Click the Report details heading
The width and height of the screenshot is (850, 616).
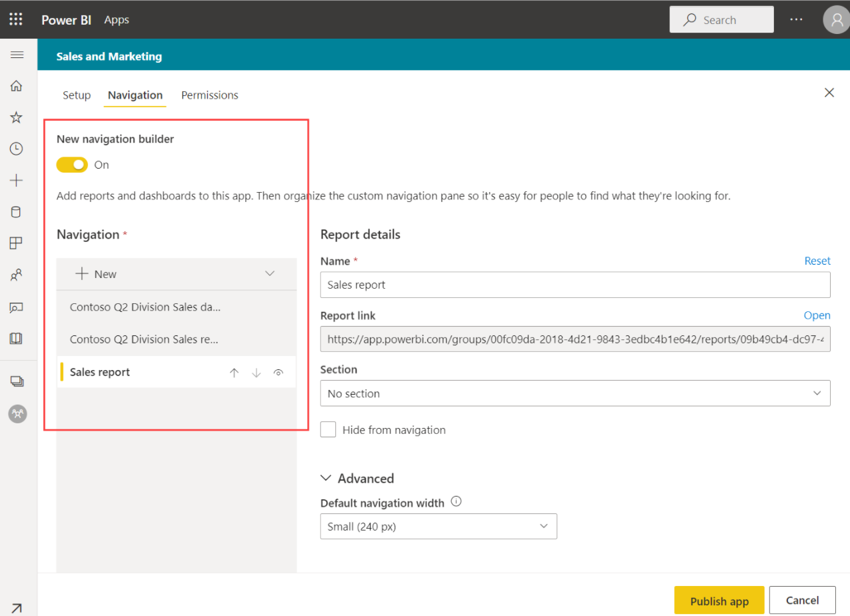click(x=361, y=235)
